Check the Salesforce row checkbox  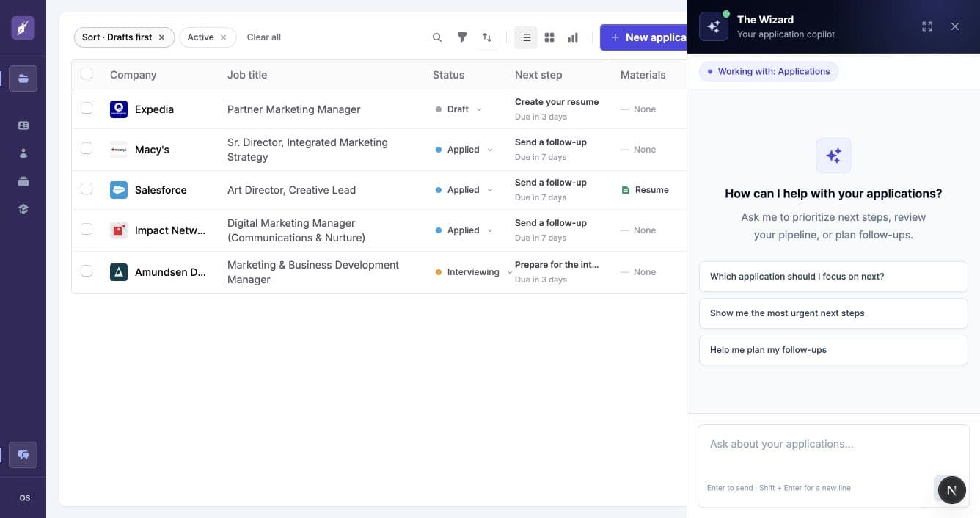87,189
